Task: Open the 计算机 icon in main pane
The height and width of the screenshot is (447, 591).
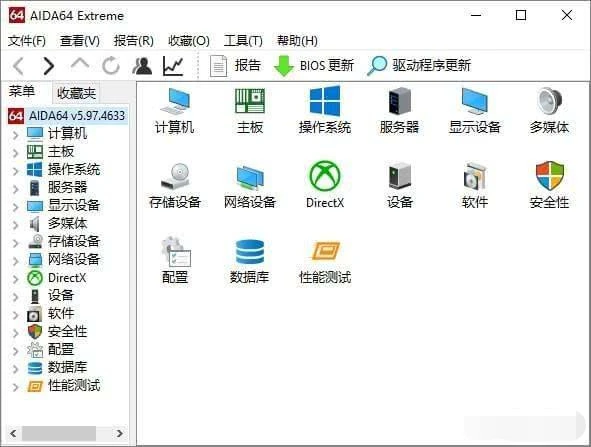Action: (x=175, y=101)
